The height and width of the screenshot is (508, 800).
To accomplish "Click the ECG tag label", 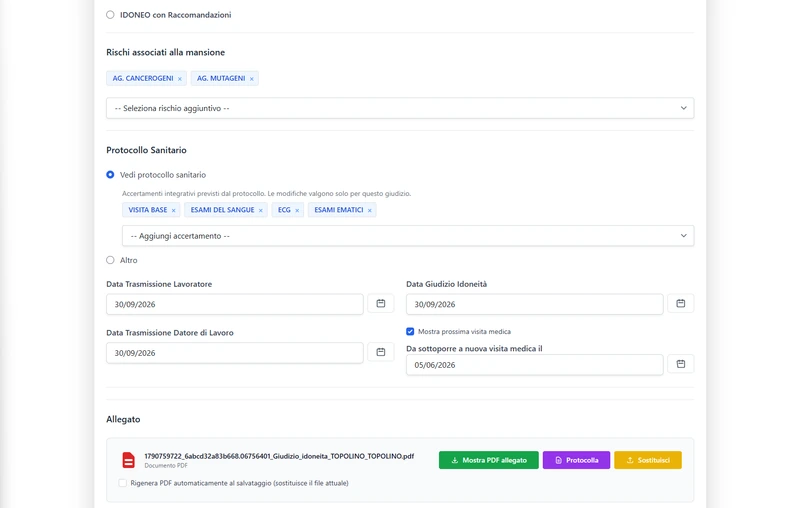I will pos(284,210).
